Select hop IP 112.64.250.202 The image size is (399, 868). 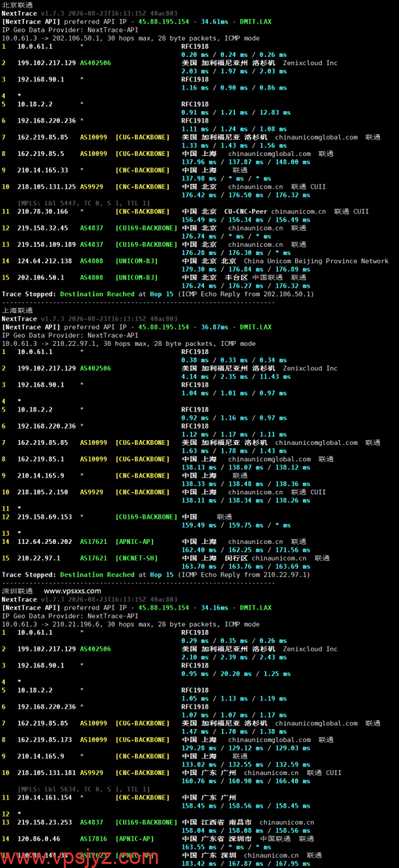45,542
